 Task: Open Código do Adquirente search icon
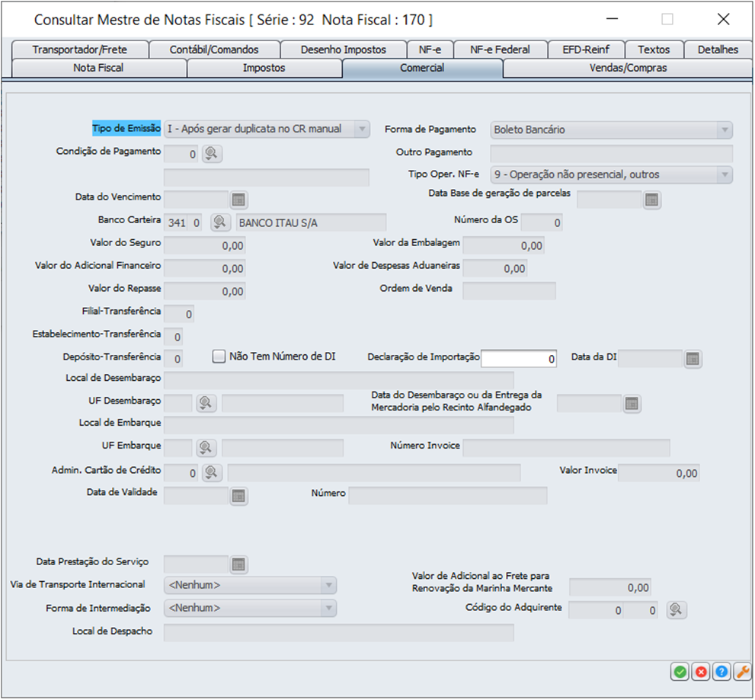pos(676,610)
